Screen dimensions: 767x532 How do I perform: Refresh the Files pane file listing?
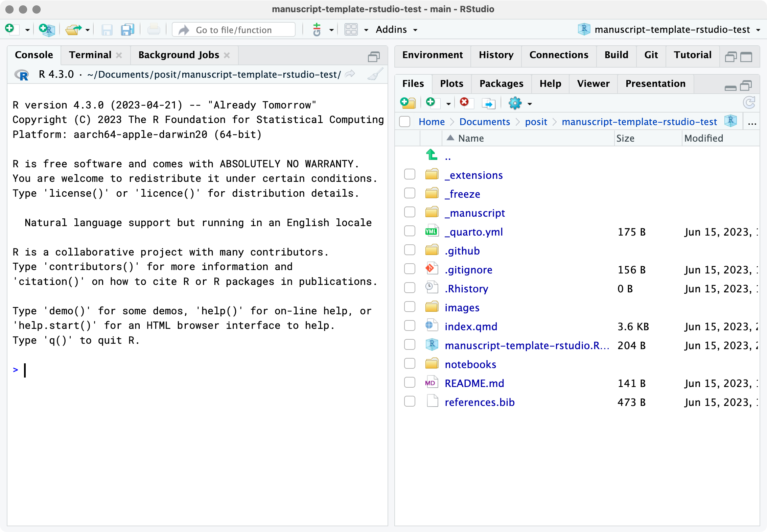pos(749,103)
